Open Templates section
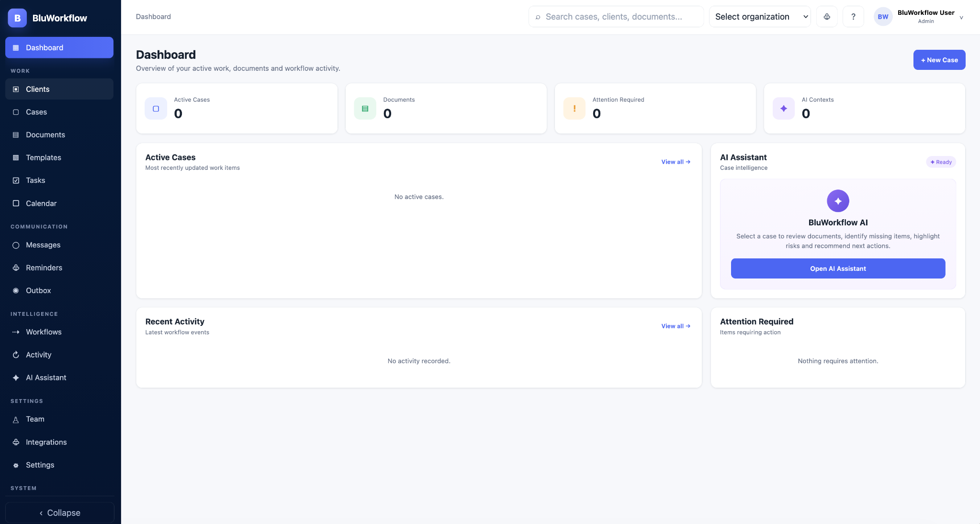This screenshot has width=980, height=524. coord(59,158)
